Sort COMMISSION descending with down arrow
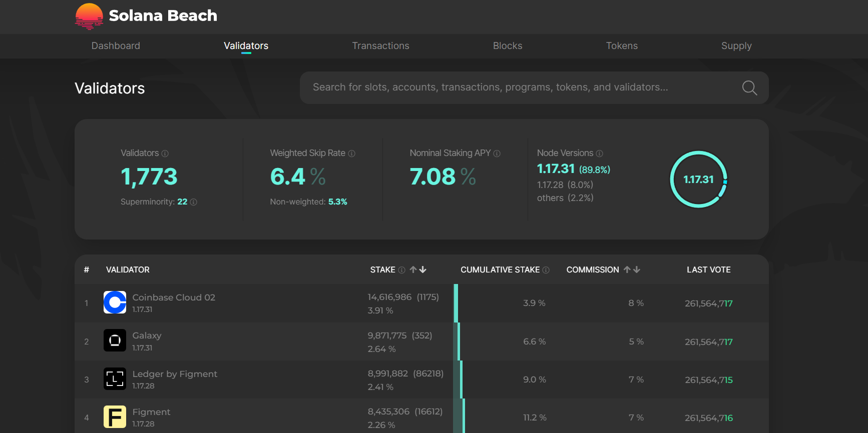This screenshot has width=868, height=433. 637,269
